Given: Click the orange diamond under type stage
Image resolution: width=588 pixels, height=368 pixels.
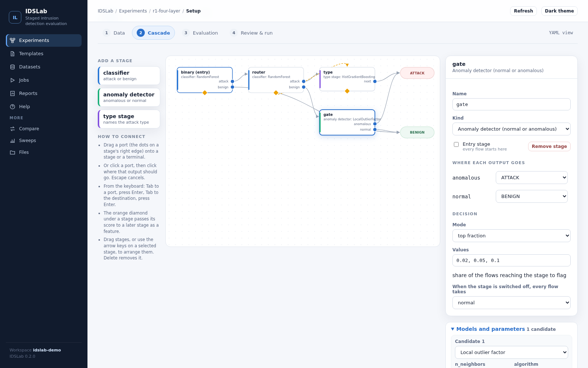Looking at the screenshot, I should click(x=347, y=91).
